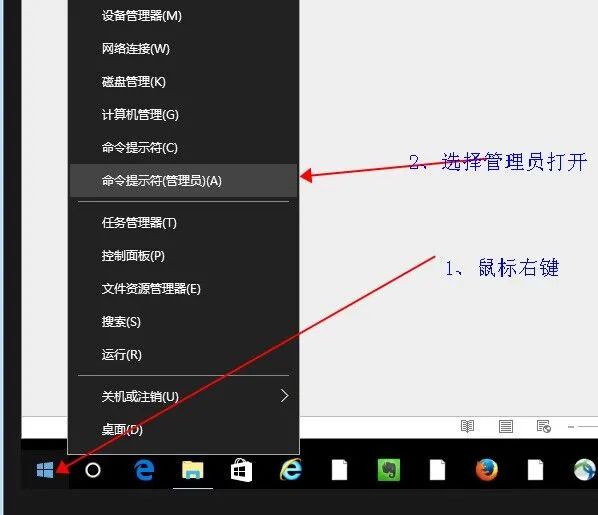598x515 pixels.
Task: Switch to Print Layout view in status bar
Action: point(506,426)
